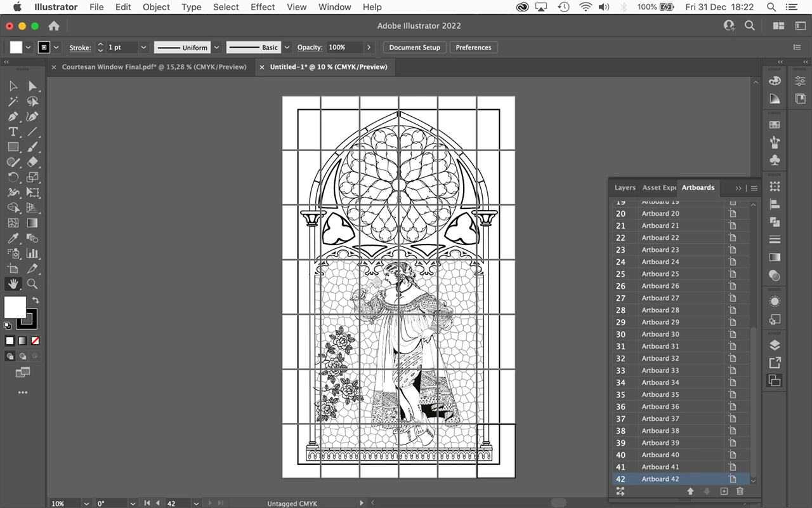
Task: Click the Stroke label link
Action: [x=80, y=48]
